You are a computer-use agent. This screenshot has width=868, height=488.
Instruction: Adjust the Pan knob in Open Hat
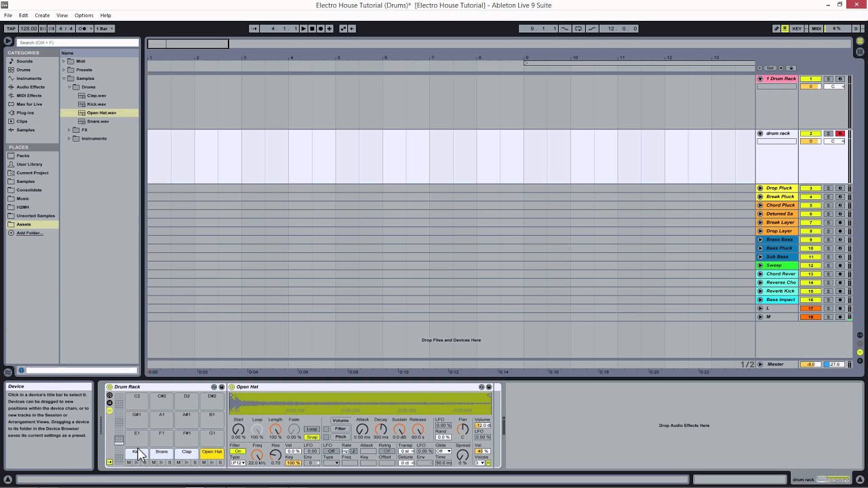pos(462,429)
